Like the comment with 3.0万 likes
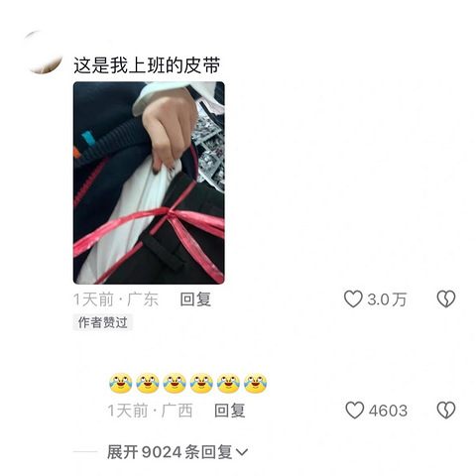This screenshot has height=476, width=476. (353, 299)
